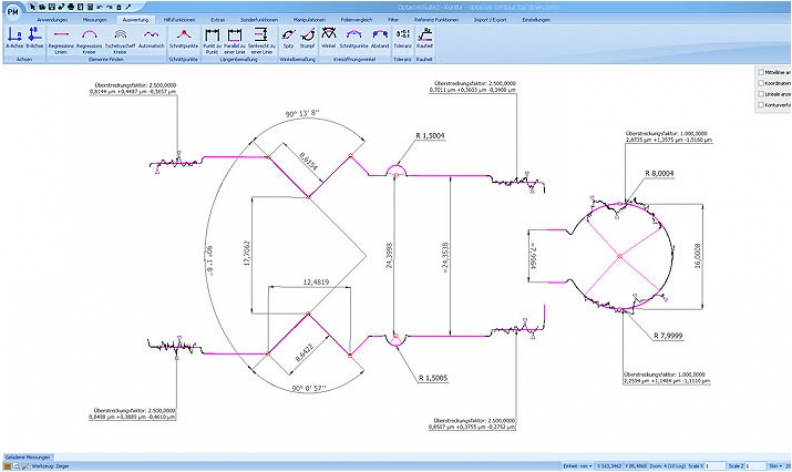Enable the Koordinaten checkbox

[x=761, y=83]
